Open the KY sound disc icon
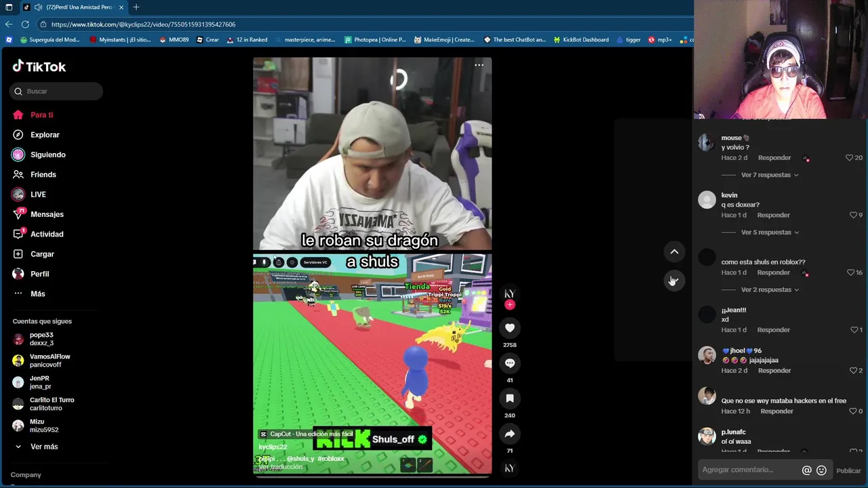This screenshot has width=868, height=488. pos(510,468)
